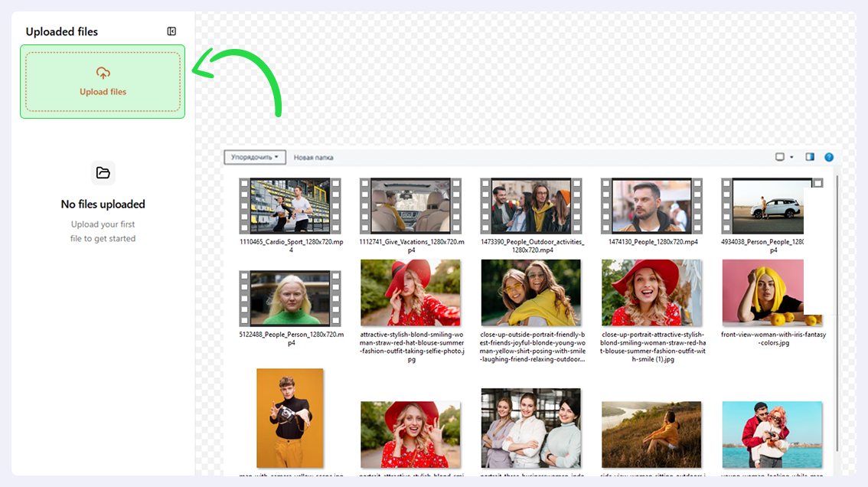Click the 1473390_People_Outdoor_activities file name
Image resolution: width=868 pixels, height=487 pixels.
click(532, 246)
